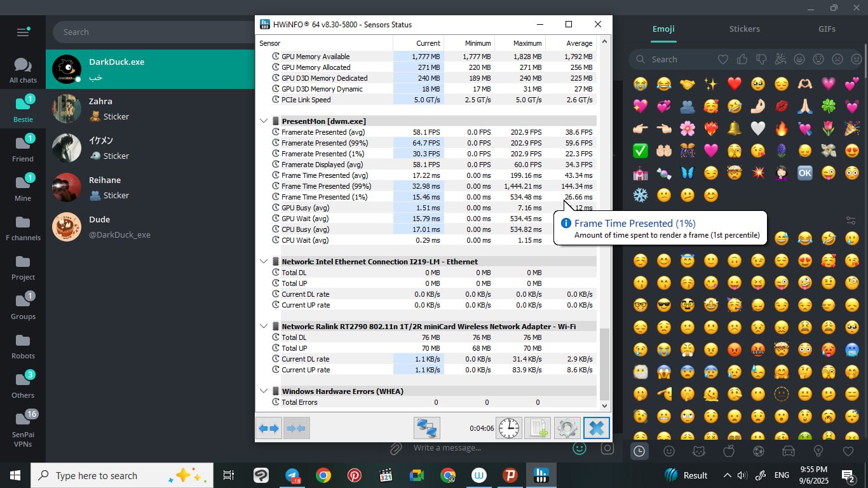The image size is (868, 488).
Task: Open the Groups chat folder
Action: click(x=23, y=306)
